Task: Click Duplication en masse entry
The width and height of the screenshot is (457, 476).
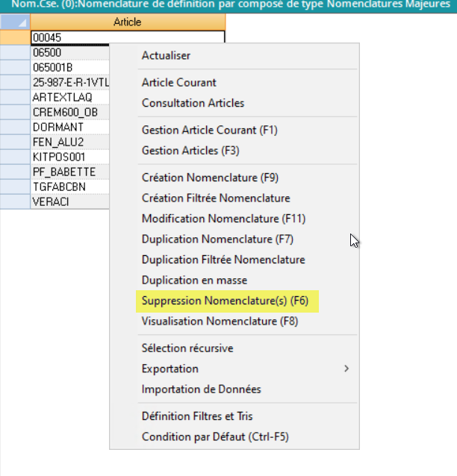Action: pos(194,281)
